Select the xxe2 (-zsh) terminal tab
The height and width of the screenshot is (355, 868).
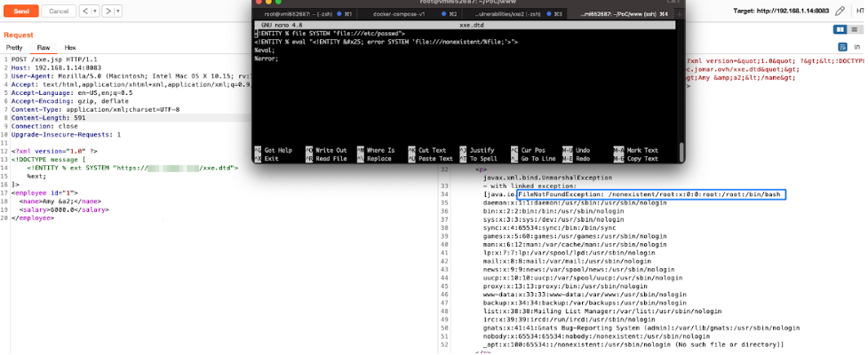pyautogui.click(x=514, y=14)
